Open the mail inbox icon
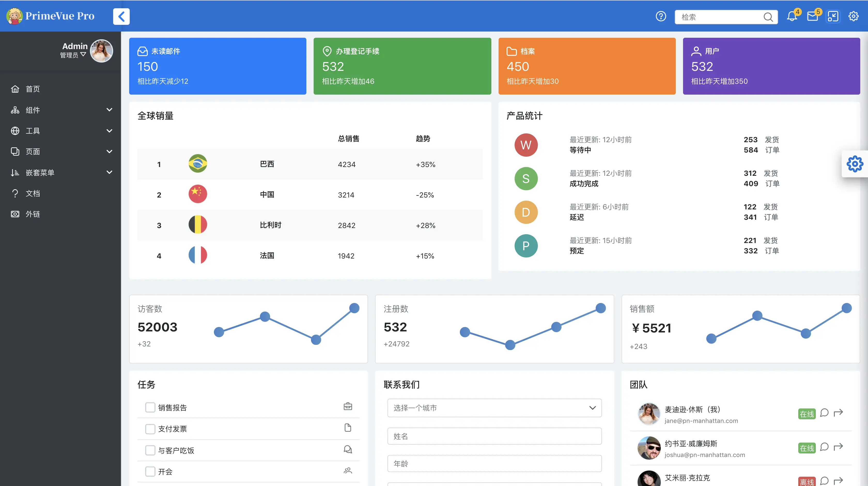868x486 pixels. pyautogui.click(x=812, y=16)
